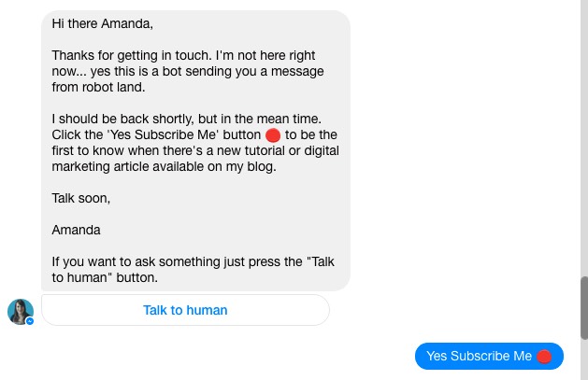Click the Messenger badge icon on the avatar
This screenshot has height=380, width=588.
(x=30, y=321)
